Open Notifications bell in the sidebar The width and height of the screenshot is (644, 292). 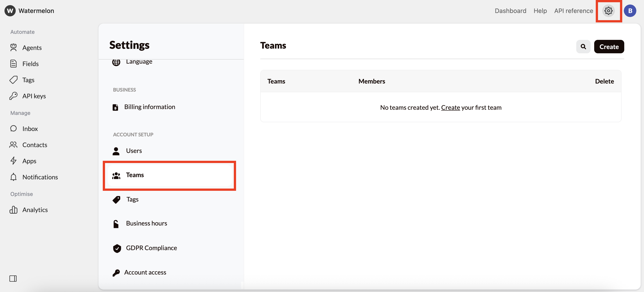[40, 177]
